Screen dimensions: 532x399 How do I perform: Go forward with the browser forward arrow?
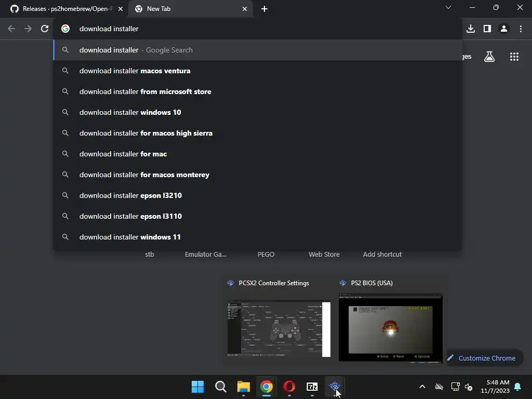pos(28,29)
